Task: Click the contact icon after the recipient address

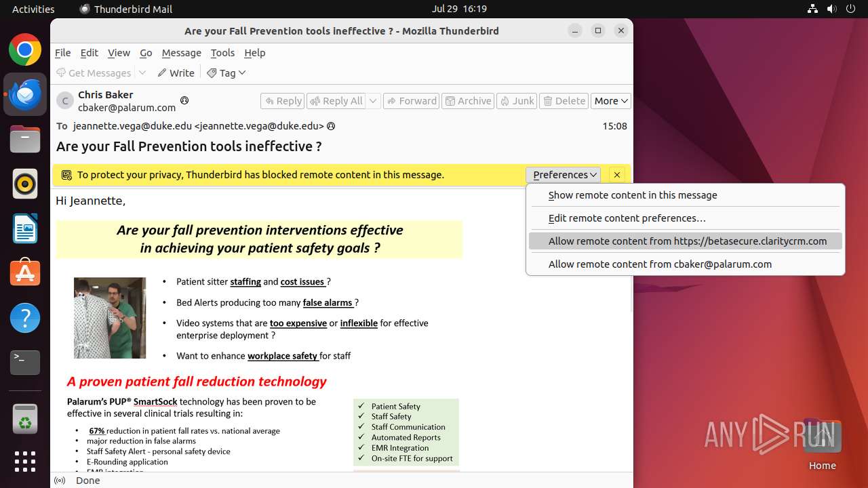Action: (331, 126)
